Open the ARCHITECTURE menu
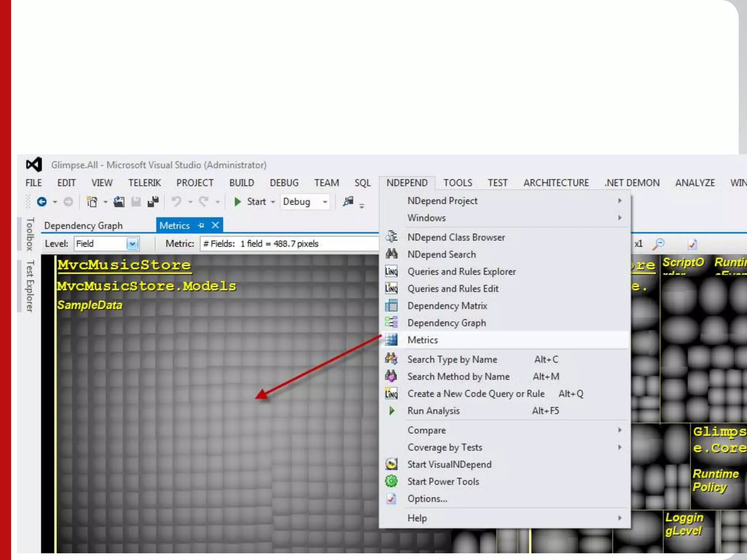Viewport: 747px width, 560px height. (x=556, y=183)
